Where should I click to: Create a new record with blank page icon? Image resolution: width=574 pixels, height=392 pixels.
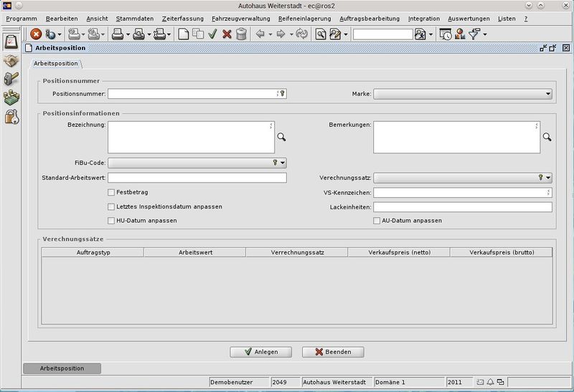click(x=183, y=34)
